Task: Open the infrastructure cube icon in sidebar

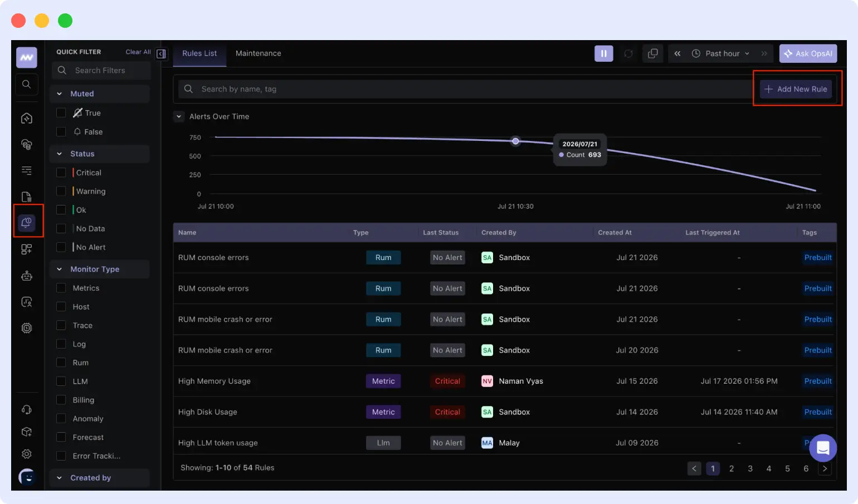Action: [x=26, y=118]
